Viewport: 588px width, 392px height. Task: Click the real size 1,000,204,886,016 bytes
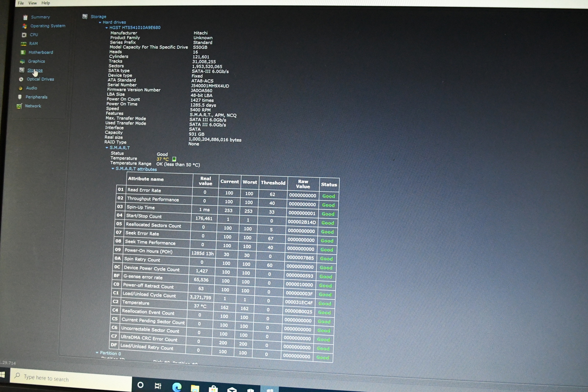pyautogui.click(x=215, y=140)
